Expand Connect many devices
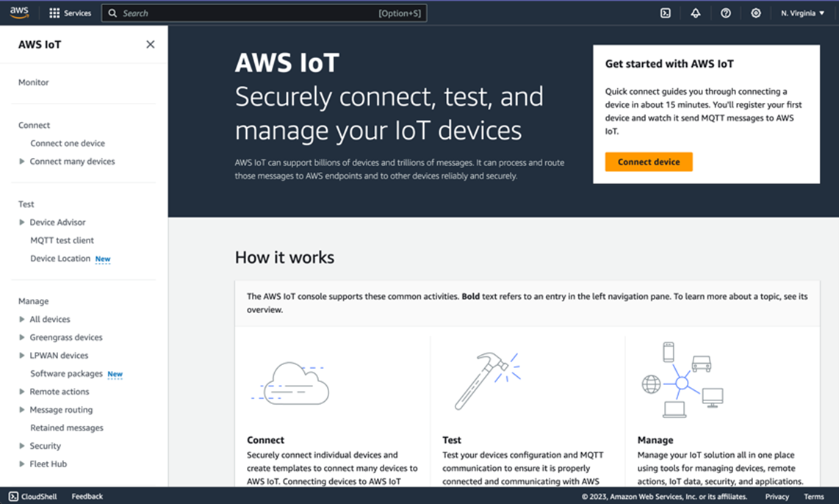This screenshot has width=839, height=504. click(x=22, y=162)
